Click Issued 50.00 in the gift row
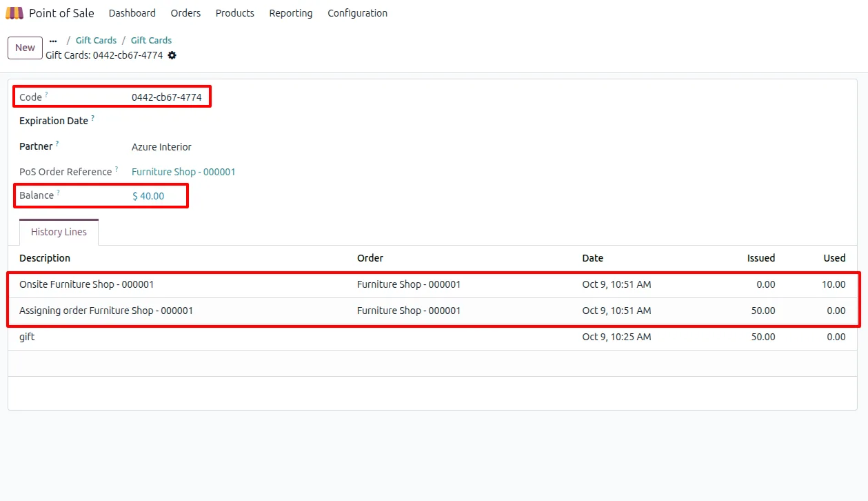Viewport: 868px width, 501px height. point(763,337)
